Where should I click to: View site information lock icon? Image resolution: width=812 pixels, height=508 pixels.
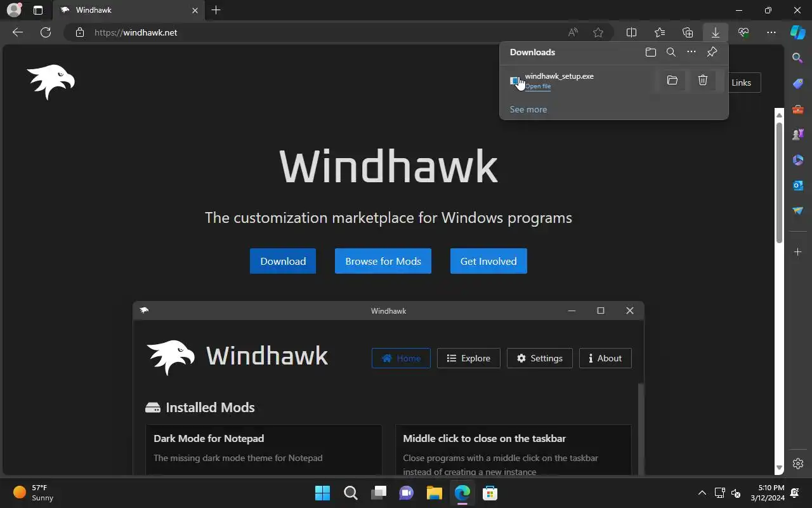(80, 32)
